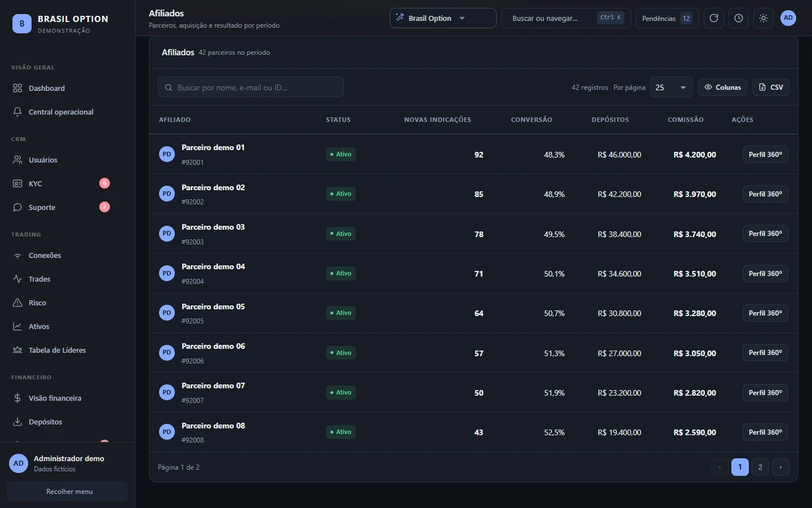This screenshot has width=812, height=508.
Task: Open the AD user avatar menu
Action: (788, 18)
